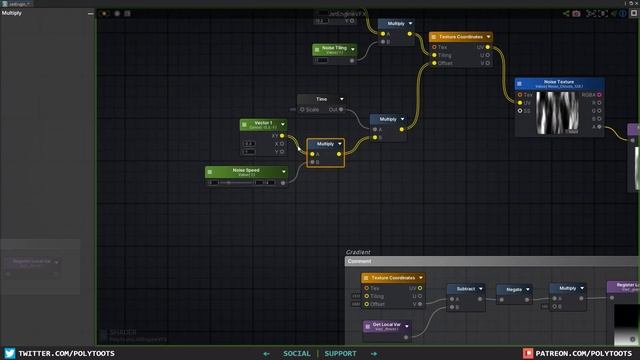Click the Vector 1 Y value field
This screenshot has height=360, width=640.
(249, 152)
